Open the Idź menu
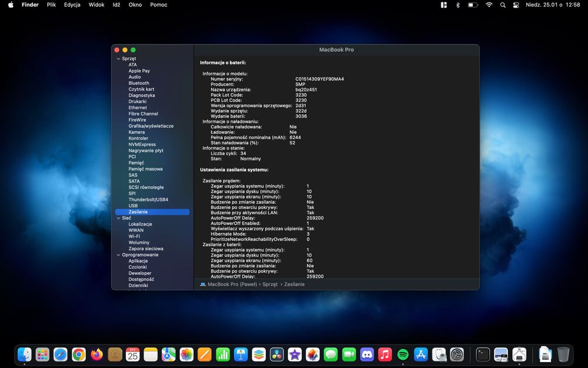Viewport: 588px width, 368px height. point(116,5)
